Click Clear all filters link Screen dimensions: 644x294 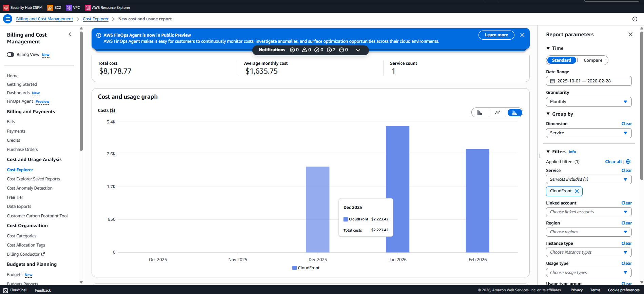pyautogui.click(x=613, y=162)
